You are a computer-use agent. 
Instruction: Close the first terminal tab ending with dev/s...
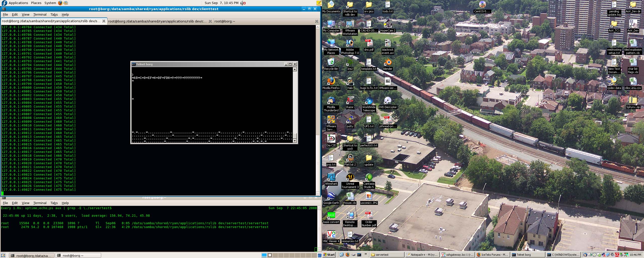click(104, 21)
